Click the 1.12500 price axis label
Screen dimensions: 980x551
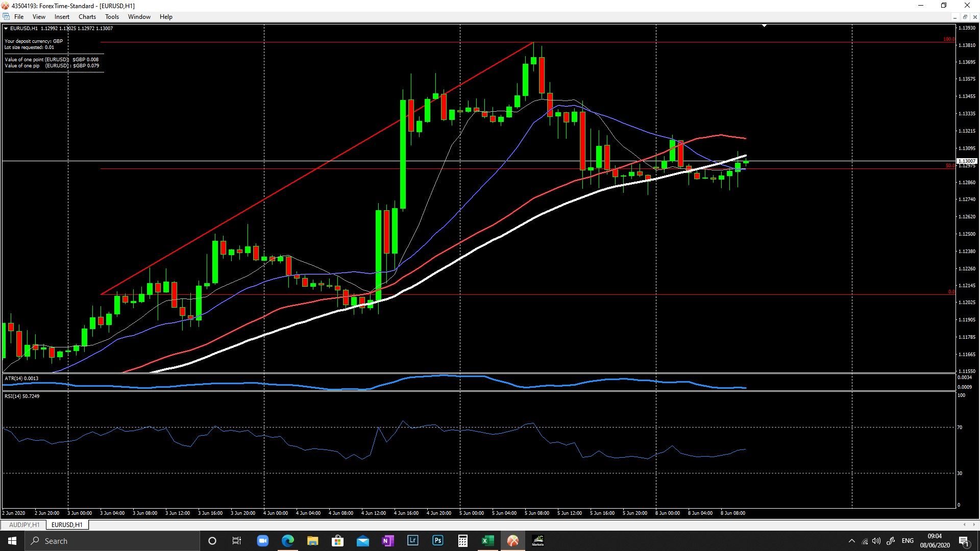[967, 234]
